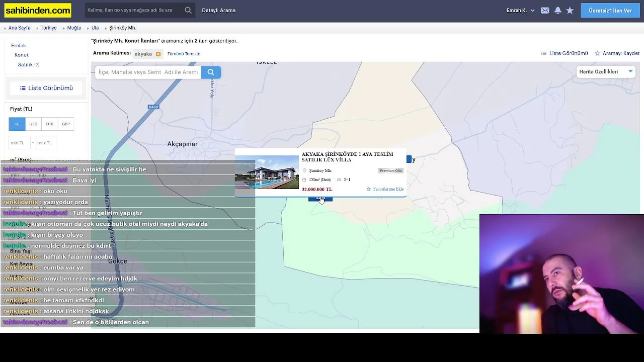Image resolution: width=644 pixels, height=362 pixels.
Task: Click the header search magnifier icon
Action: pos(188,10)
